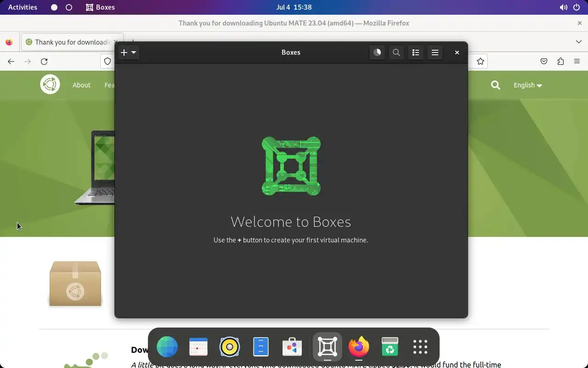Open the Calendar app in the dock
This screenshot has width=588, height=368.
pos(198,347)
